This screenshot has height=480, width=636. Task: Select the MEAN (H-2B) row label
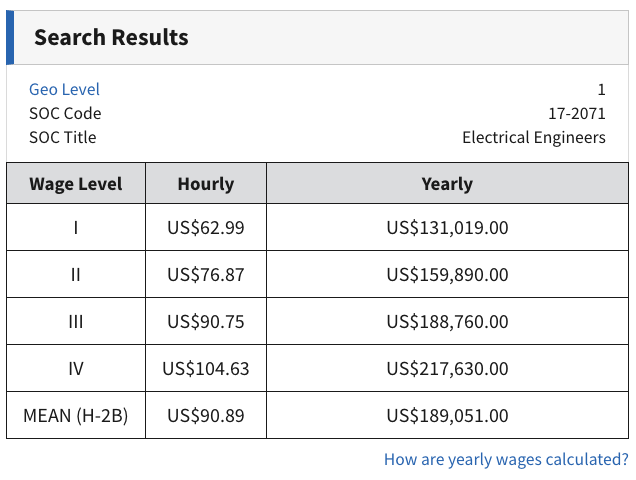(76, 416)
